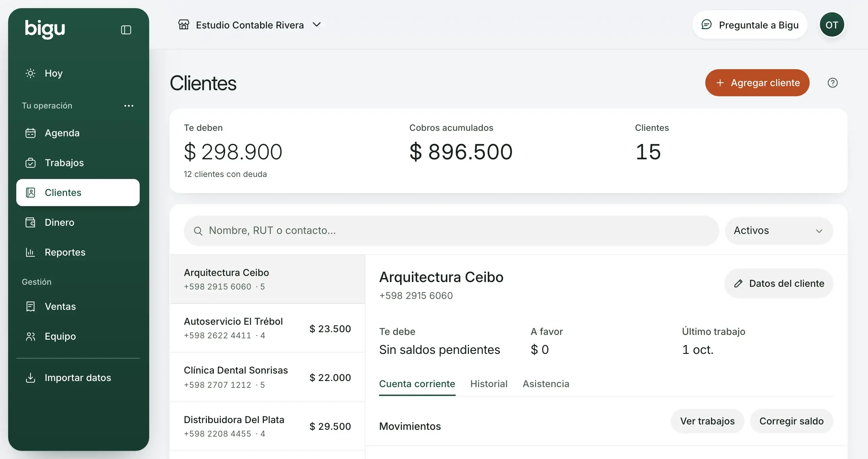868x459 pixels.
Task: Click the Ver trabajos button
Action: 707,421
